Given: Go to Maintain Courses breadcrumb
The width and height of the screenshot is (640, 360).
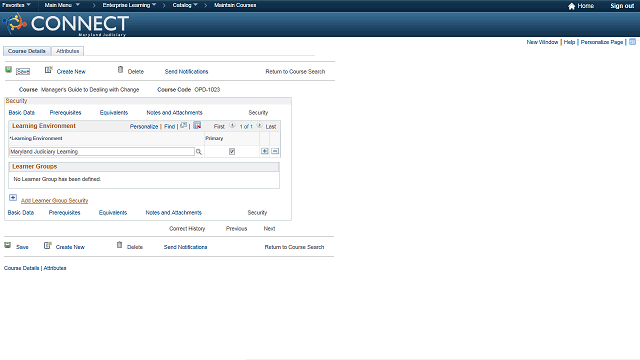Looking at the screenshot, I should point(235,5).
